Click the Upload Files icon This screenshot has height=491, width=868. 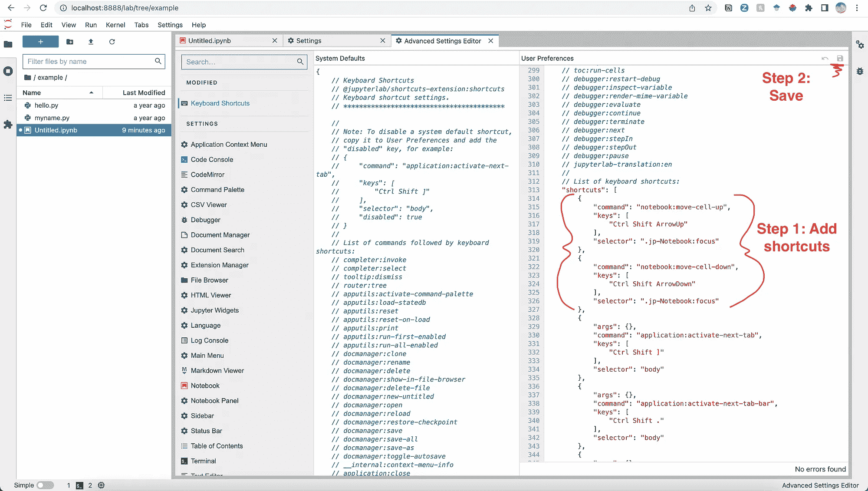(x=91, y=42)
